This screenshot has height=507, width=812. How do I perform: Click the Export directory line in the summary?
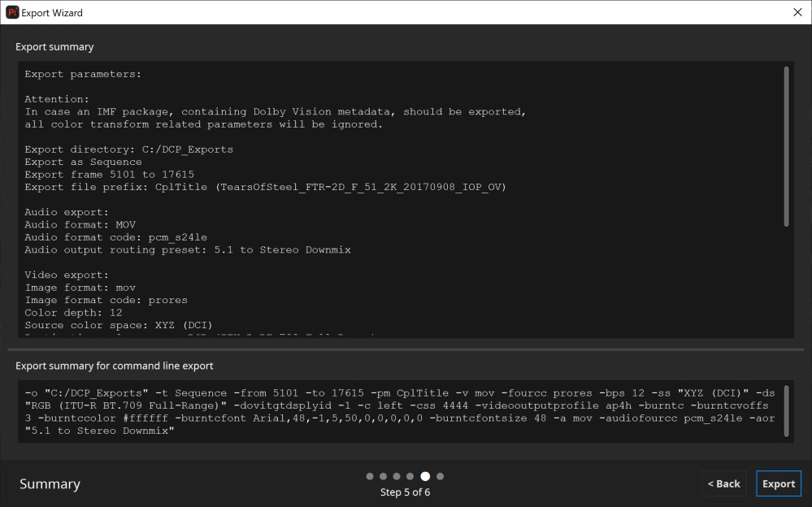128,149
